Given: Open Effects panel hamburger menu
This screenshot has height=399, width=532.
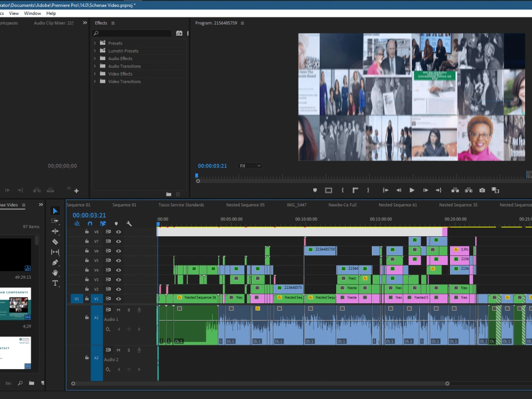Looking at the screenshot, I should (x=113, y=23).
